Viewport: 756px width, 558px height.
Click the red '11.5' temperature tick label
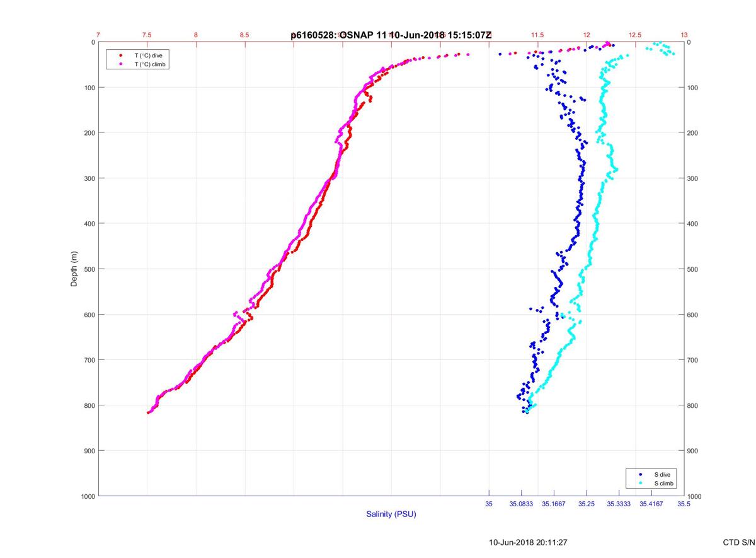click(537, 35)
